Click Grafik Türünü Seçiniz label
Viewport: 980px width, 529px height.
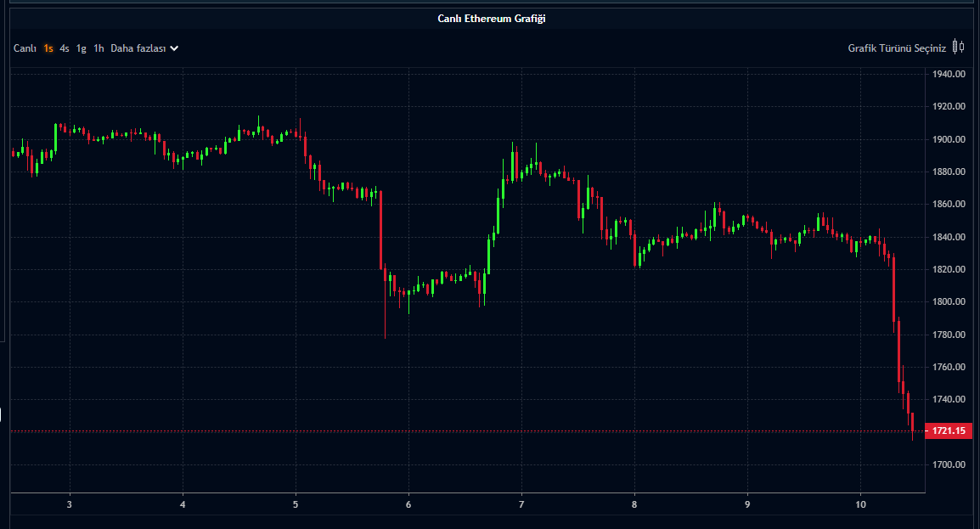click(x=897, y=48)
